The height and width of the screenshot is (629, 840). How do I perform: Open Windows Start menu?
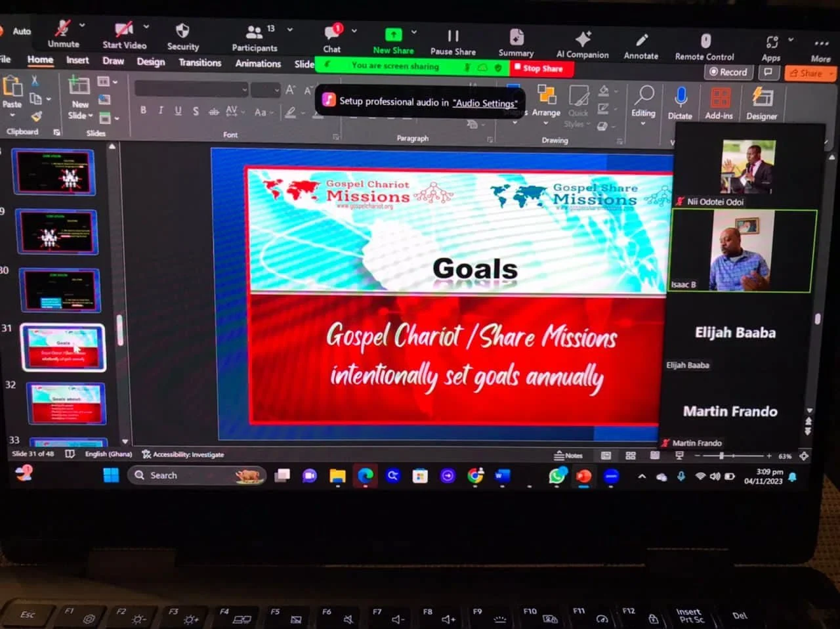point(111,475)
